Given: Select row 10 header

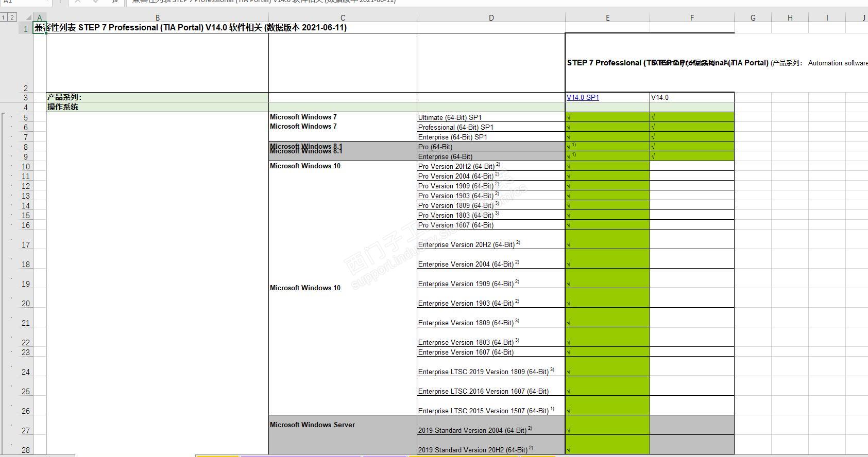Looking at the screenshot, I should pyautogui.click(x=25, y=166).
